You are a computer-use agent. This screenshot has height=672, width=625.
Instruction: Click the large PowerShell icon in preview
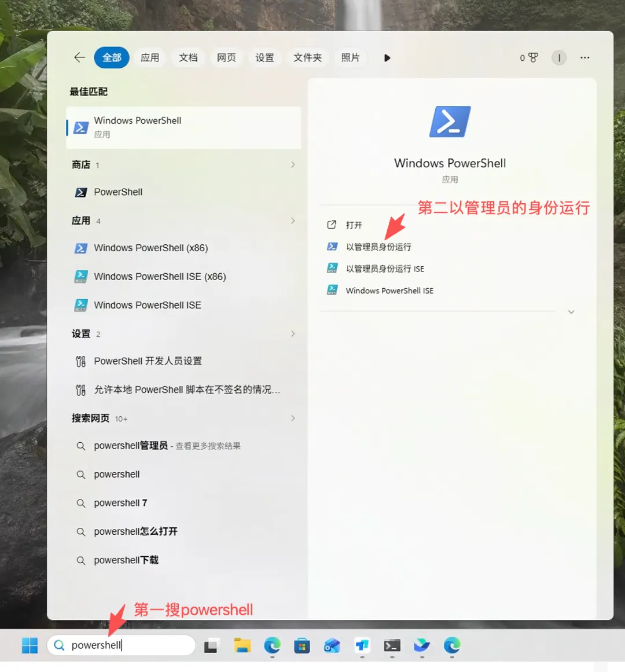click(450, 122)
